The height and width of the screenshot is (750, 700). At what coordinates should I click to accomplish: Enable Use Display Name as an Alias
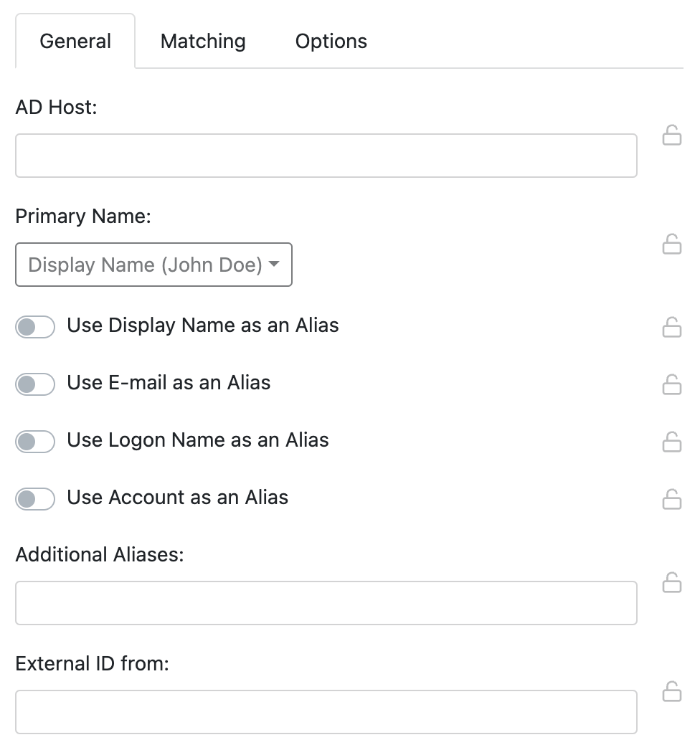coord(34,326)
